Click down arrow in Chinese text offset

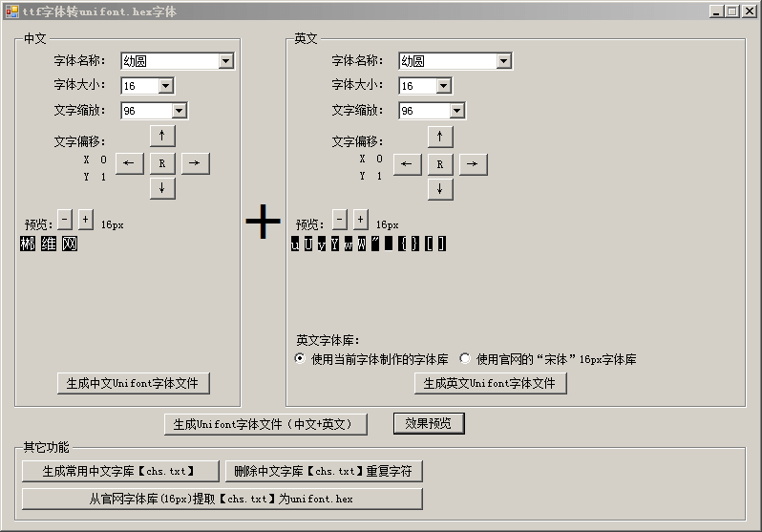coord(162,188)
